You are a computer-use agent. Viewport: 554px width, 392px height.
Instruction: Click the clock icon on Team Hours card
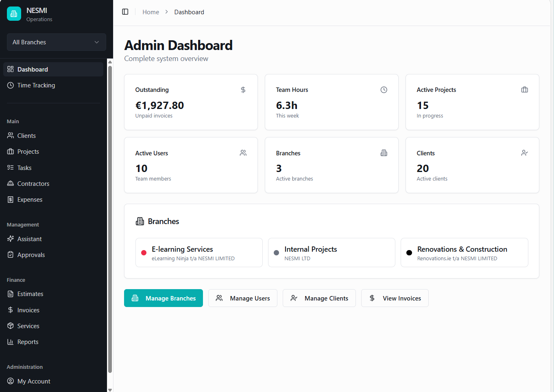(384, 90)
